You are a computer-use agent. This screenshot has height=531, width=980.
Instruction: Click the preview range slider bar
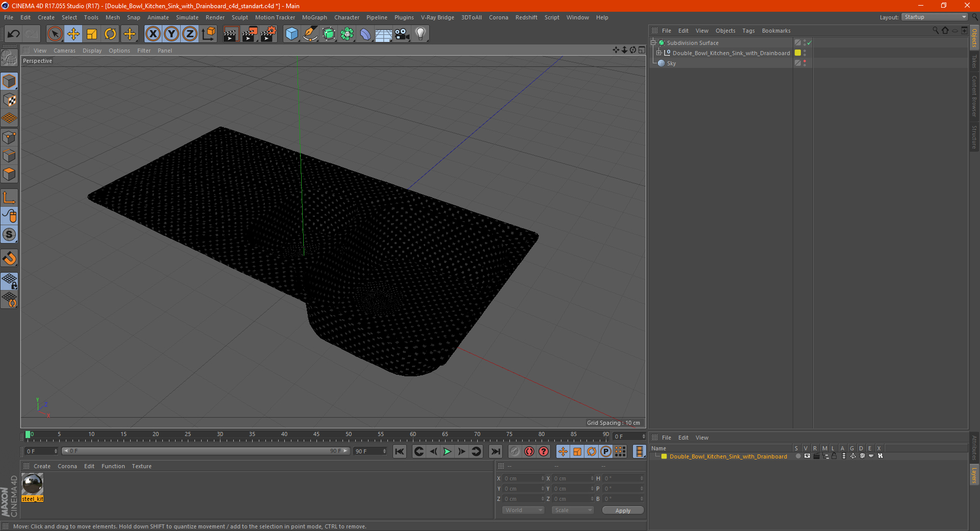click(x=206, y=451)
